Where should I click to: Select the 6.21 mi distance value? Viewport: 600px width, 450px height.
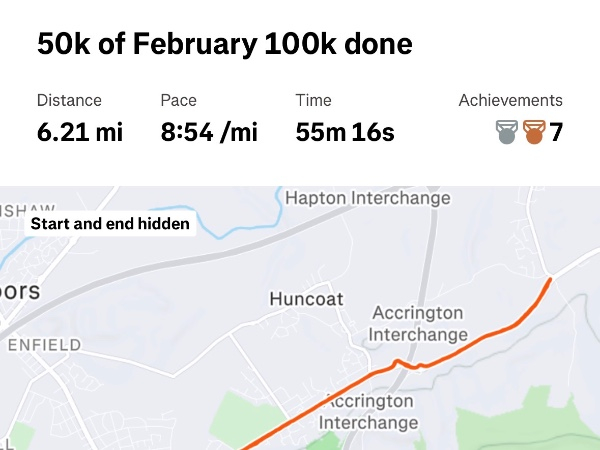click(x=80, y=132)
